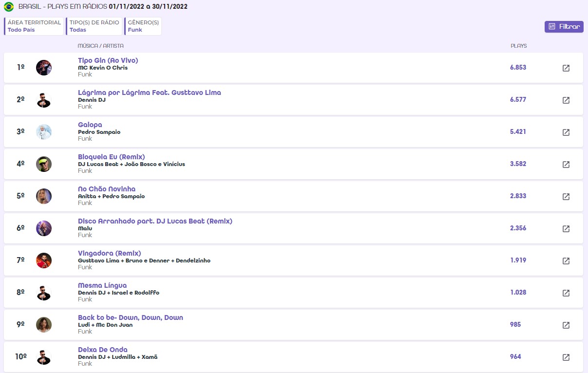Open the Gênero(s) Funk filter

[x=143, y=26]
